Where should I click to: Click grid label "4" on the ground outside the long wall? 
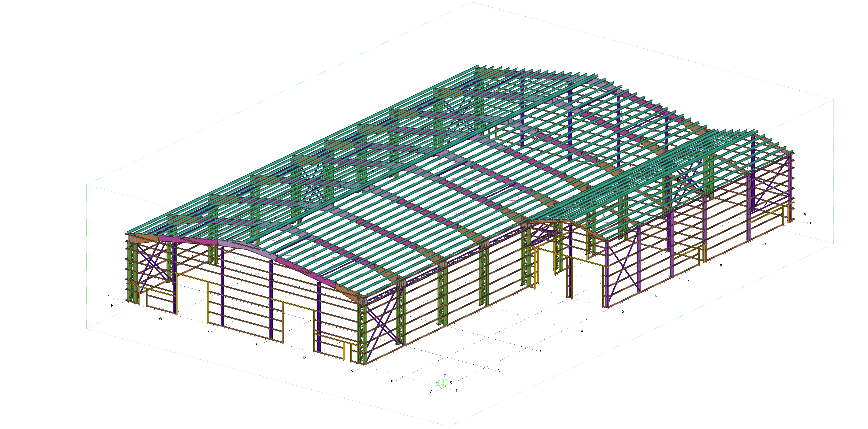coord(582,331)
